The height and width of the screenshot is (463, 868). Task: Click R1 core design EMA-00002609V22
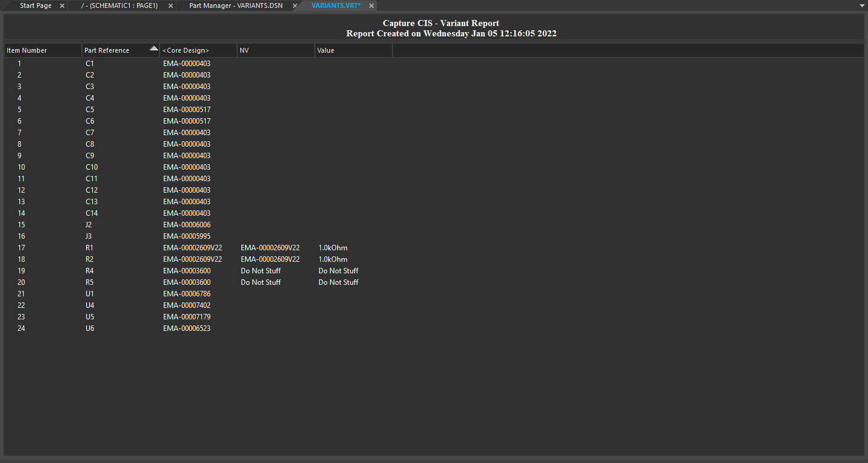tap(192, 247)
